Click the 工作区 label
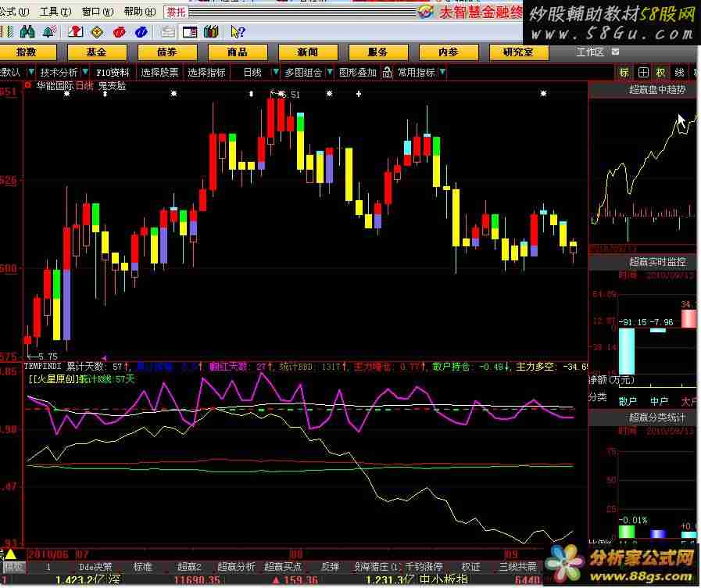701x588 pixels. [x=590, y=52]
